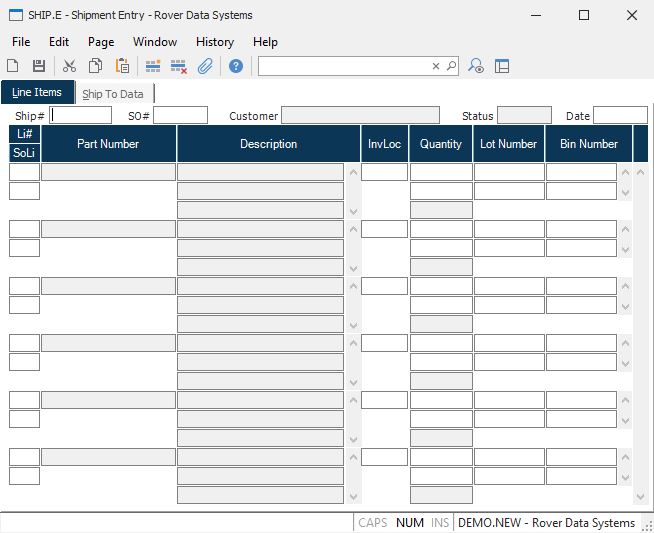Click the New record toolbar icon
This screenshot has width=654, height=533.
[x=13, y=66]
